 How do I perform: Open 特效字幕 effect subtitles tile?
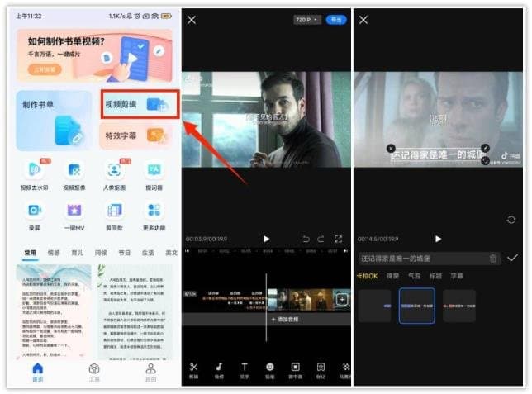coord(137,135)
